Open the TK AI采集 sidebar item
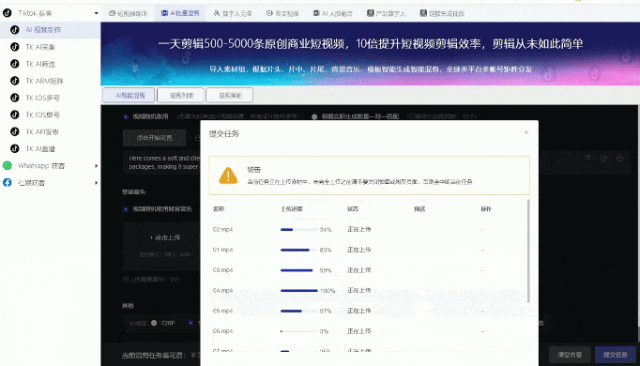This screenshot has width=640, height=366. coord(50,47)
